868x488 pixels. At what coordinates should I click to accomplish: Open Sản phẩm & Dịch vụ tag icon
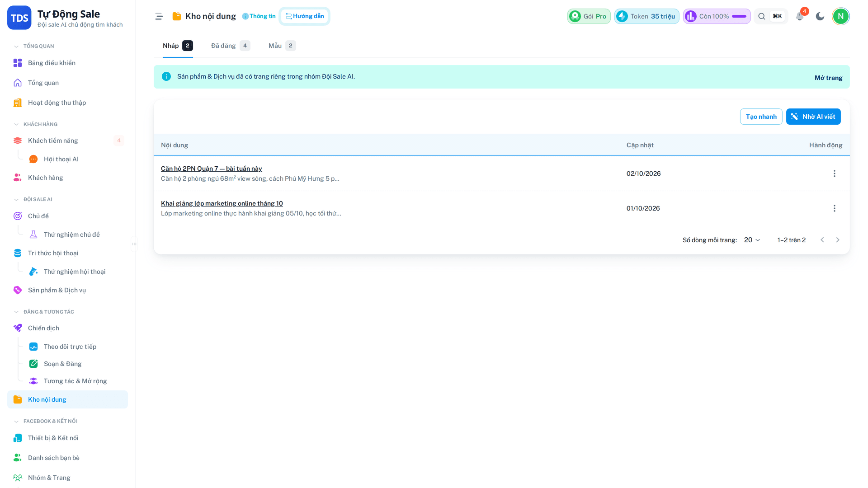18,290
